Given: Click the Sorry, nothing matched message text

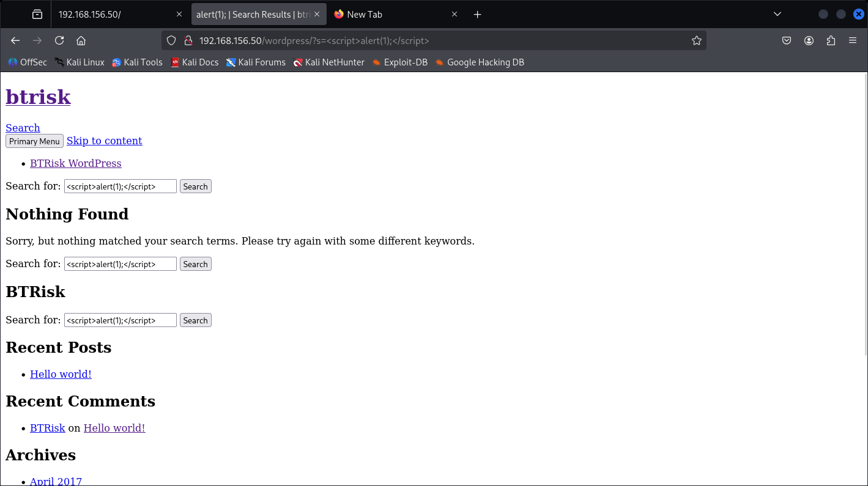Looking at the screenshot, I should click(x=240, y=241).
